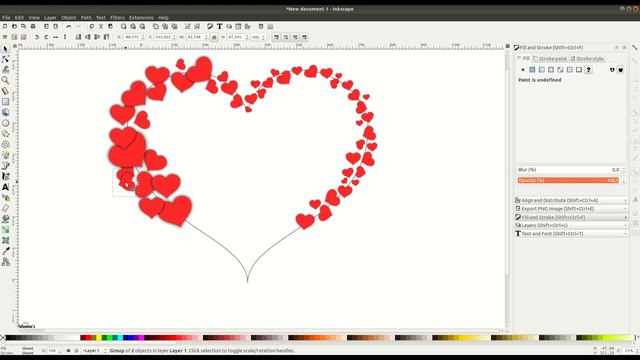Select the Eraser tool

coord(5,209)
